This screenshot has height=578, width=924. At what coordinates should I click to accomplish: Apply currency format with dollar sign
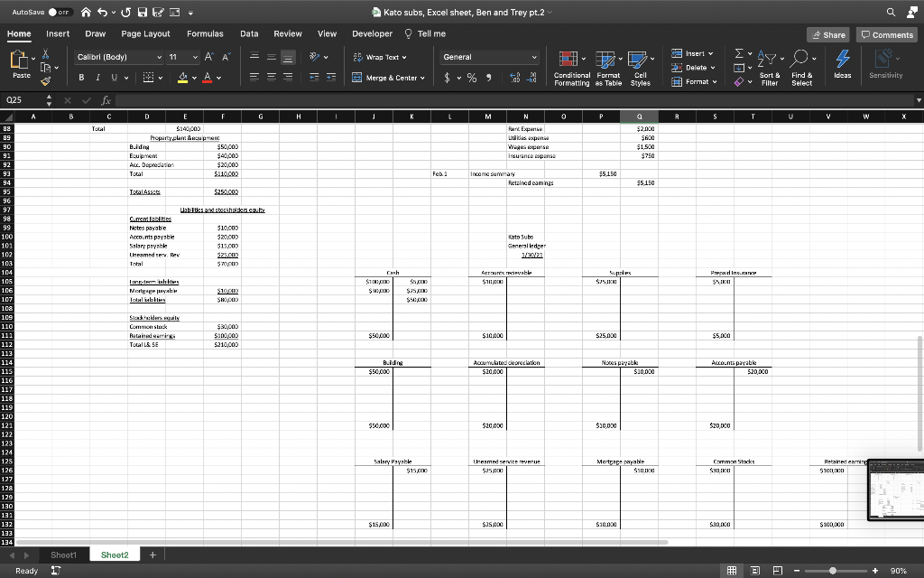[x=447, y=78]
